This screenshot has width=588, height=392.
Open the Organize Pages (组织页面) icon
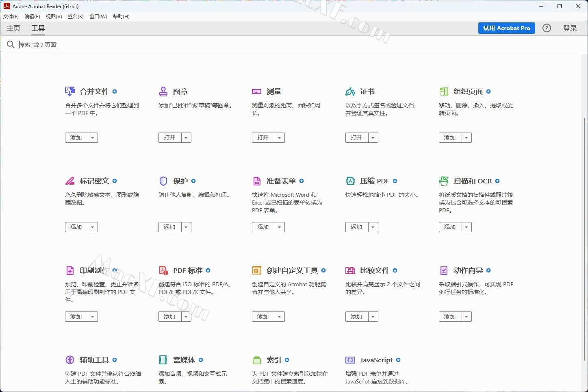(444, 91)
